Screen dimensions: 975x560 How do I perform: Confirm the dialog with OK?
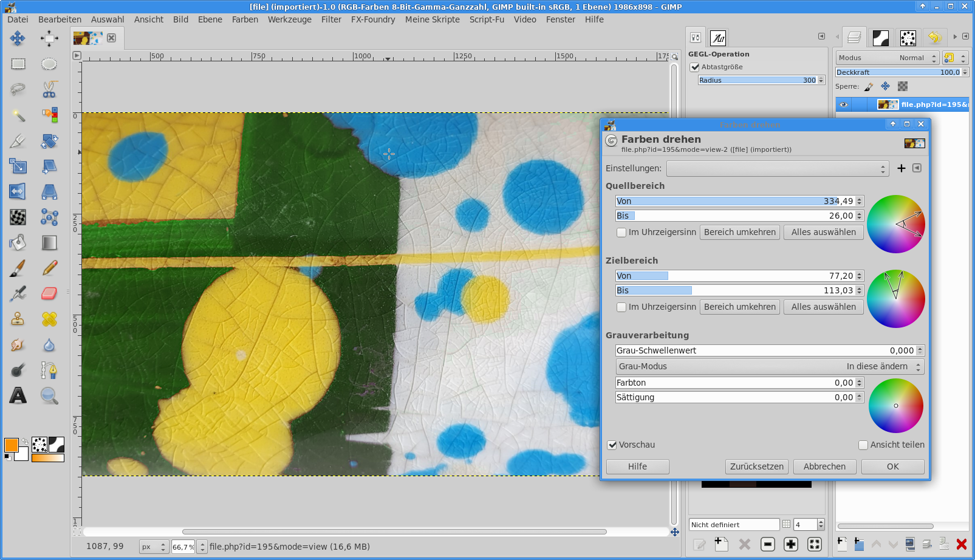[892, 466]
